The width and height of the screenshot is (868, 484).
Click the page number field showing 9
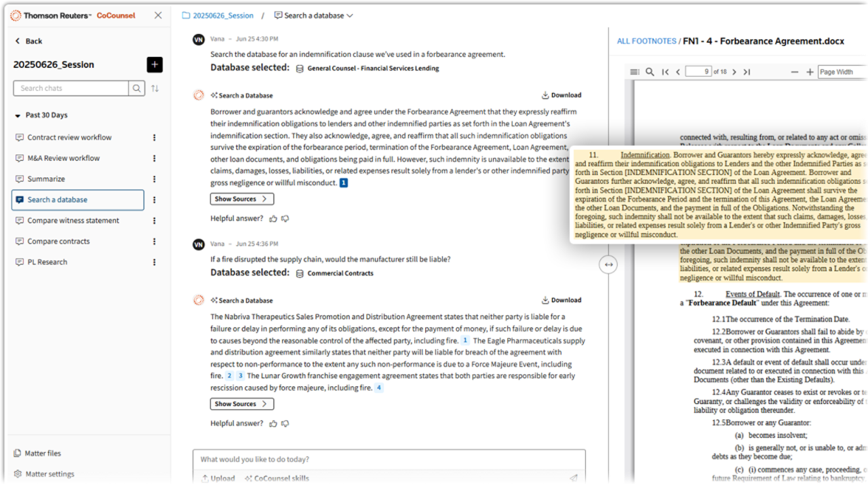click(698, 72)
